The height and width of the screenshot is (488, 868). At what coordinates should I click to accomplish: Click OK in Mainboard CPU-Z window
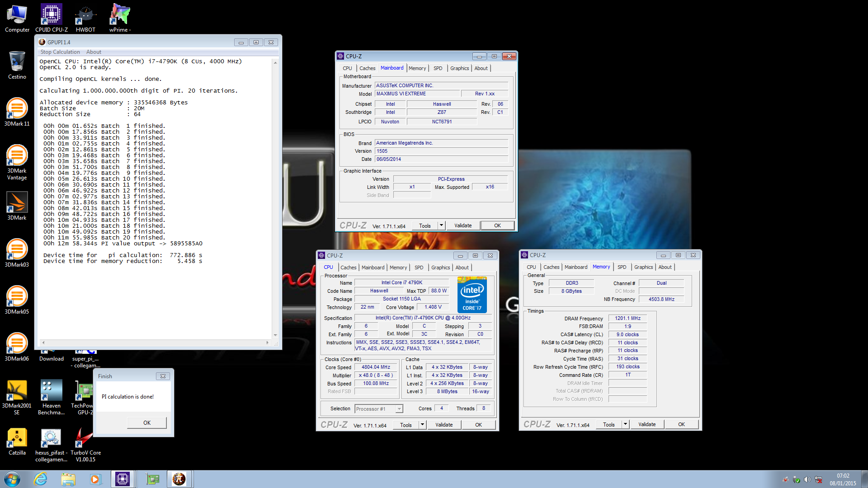[497, 225]
